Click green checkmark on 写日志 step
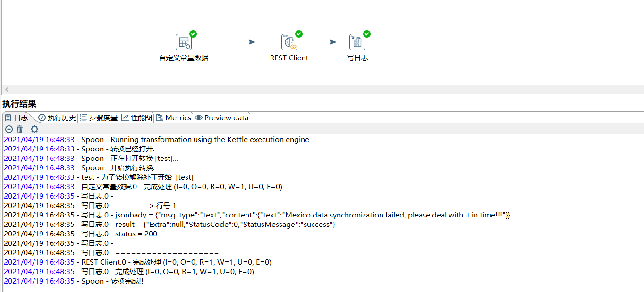This screenshot has width=644, height=292. click(x=367, y=34)
